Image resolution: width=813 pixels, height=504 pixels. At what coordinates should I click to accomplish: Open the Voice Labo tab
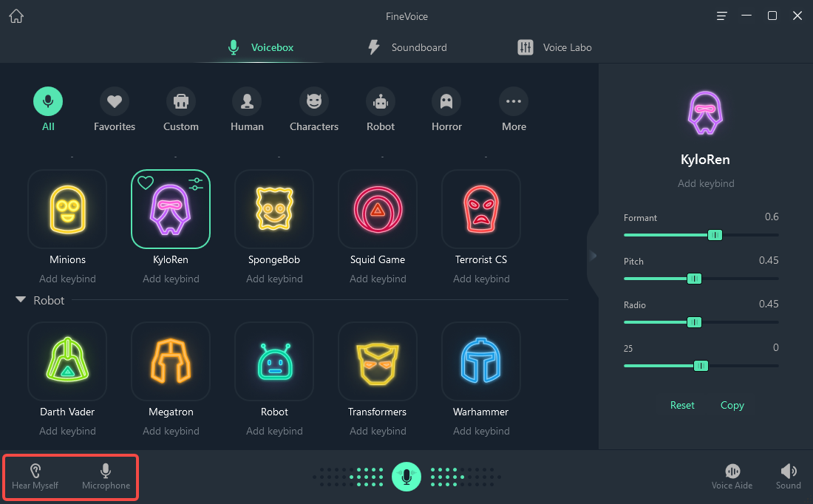[x=554, y=47]
